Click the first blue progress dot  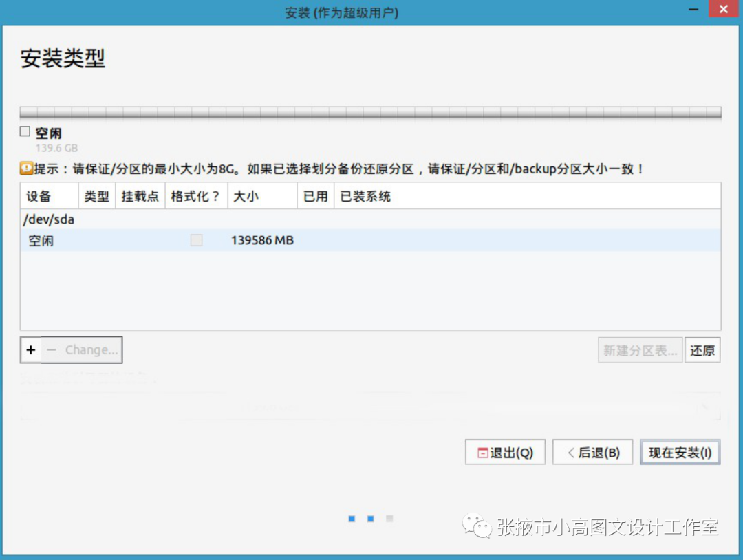(x=352, y=519)
